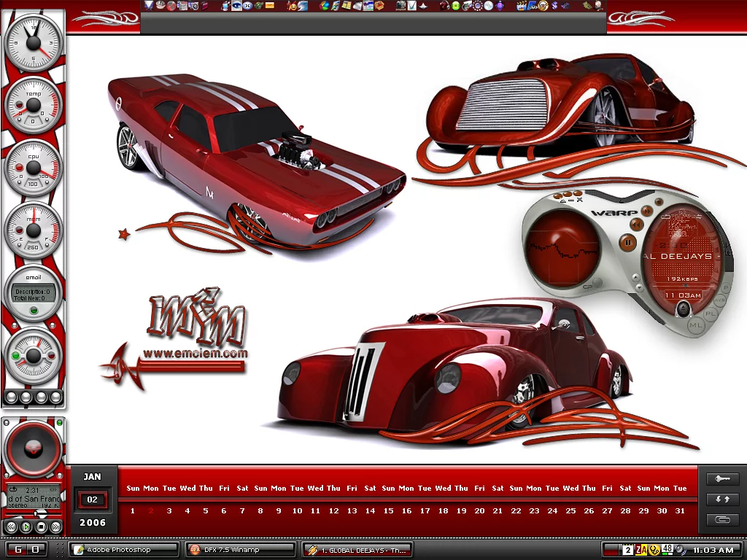This screenshot has width=747, height=560.
Task: Click the eject button on Warp player
Action: click(683, 309)
